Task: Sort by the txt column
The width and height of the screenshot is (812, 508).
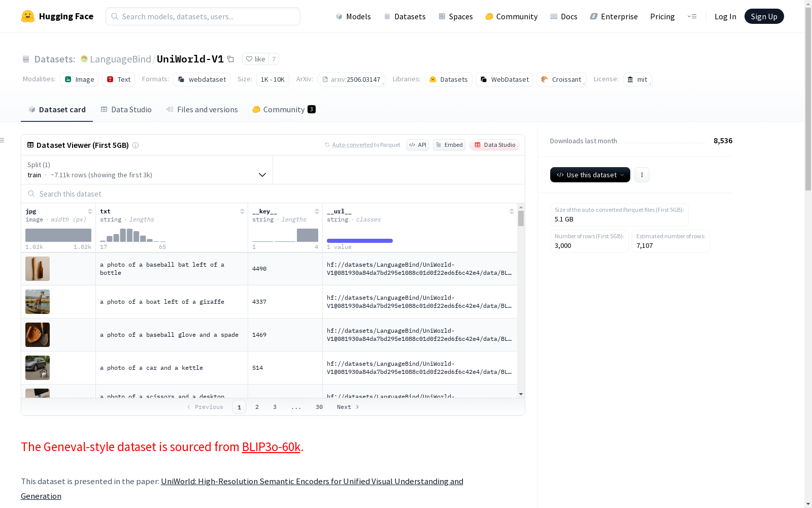Action: (x=242, y=211)
